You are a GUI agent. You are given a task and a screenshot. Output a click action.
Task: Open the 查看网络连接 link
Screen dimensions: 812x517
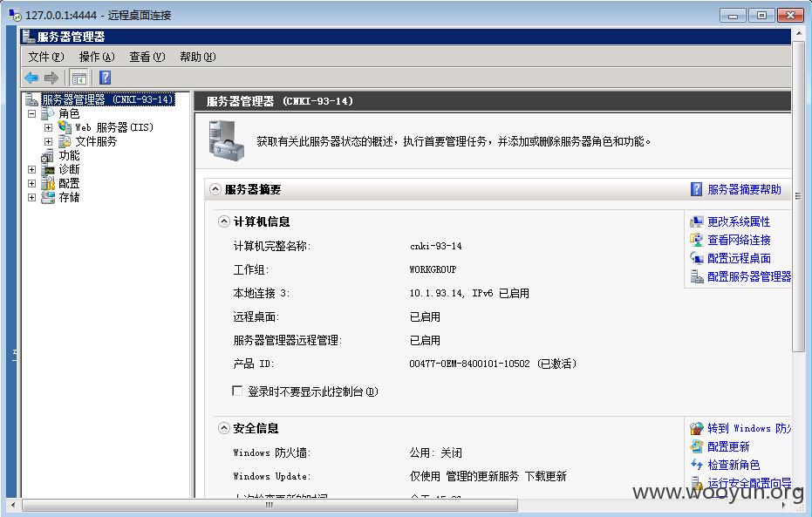click(739, 240)
